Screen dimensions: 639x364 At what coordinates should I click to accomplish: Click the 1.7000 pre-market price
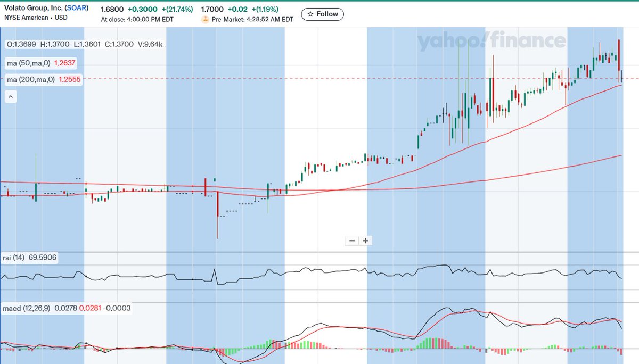pyautogui.click(x=212, y=9)
